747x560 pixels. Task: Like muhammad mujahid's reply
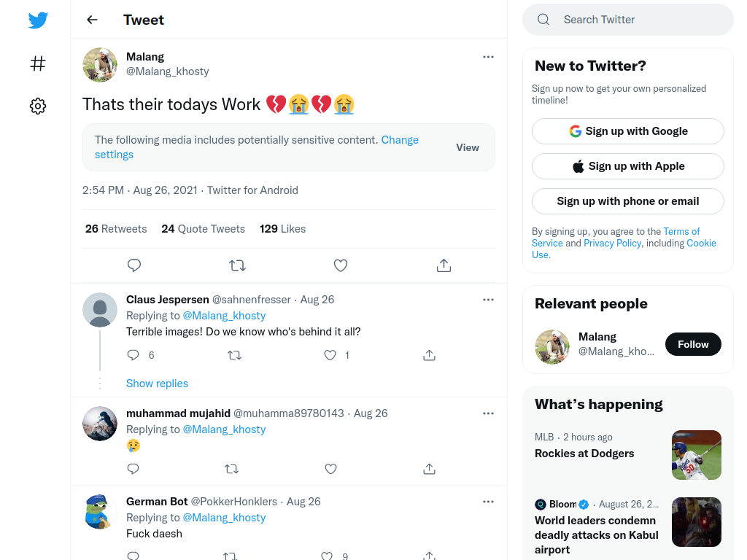coord(330,469)
